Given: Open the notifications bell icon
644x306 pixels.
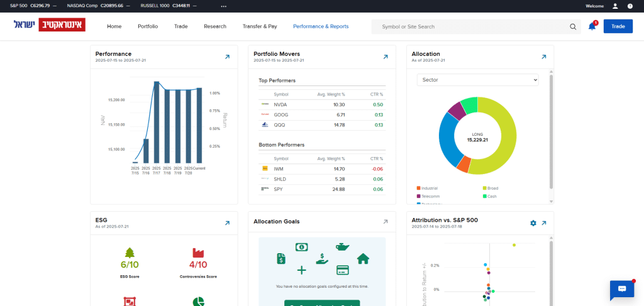Looking at the screenshot, I should [592, 27].
